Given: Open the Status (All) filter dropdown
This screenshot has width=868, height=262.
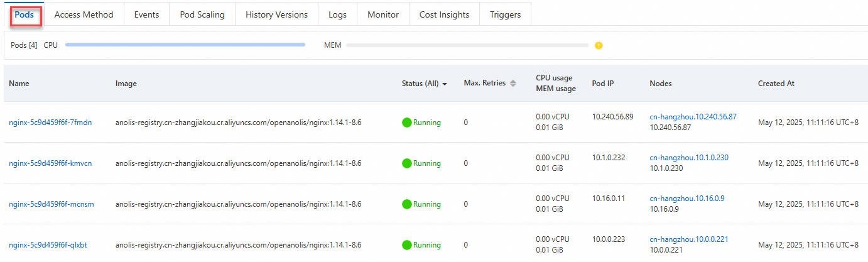Looking at the screenshot, I should (444, 84).
